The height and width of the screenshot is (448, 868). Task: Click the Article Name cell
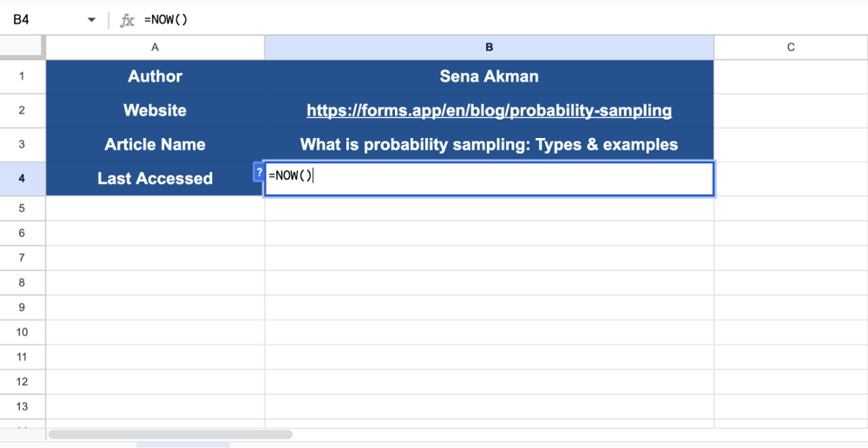[x=155, y=144]
